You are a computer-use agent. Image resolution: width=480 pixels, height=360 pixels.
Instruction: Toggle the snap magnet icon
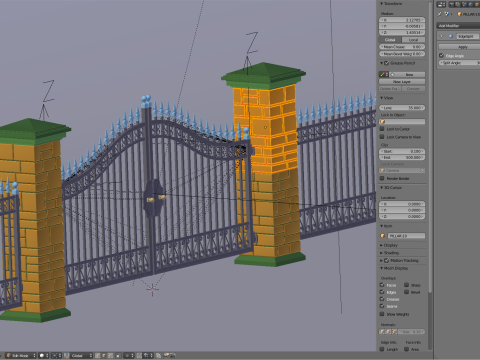(139, 356)
